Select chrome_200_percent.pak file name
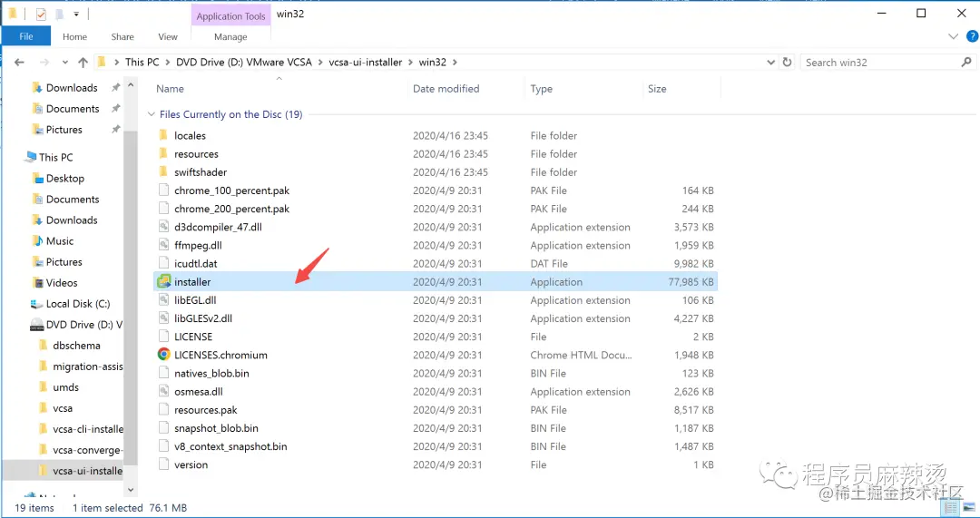Viewport: 980px width, 518px height. pos(232,209)
